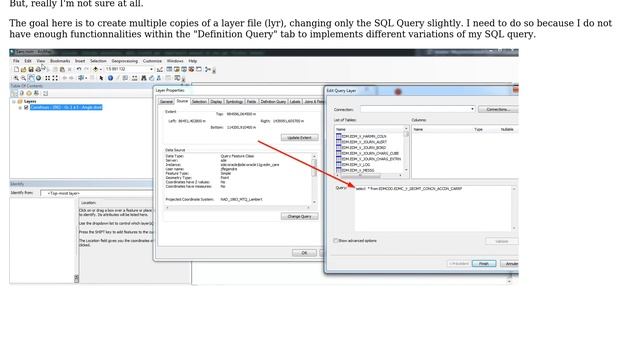Open the Customize menu
The width and height of the screenshot is (640, 360).
tap(152, 61)
